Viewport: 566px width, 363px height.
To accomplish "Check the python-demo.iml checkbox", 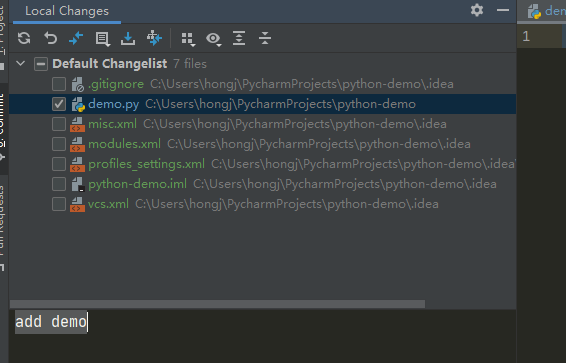I will click(59, 184).
